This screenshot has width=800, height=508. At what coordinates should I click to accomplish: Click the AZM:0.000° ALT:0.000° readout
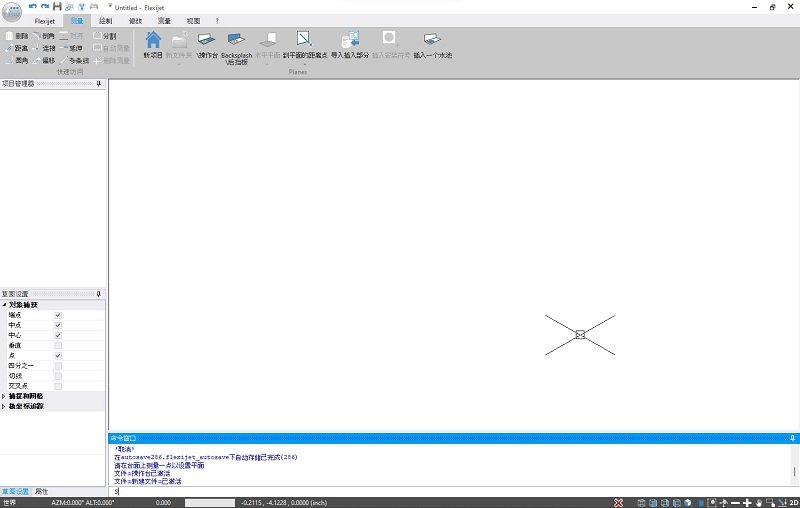tap(83, 503)
